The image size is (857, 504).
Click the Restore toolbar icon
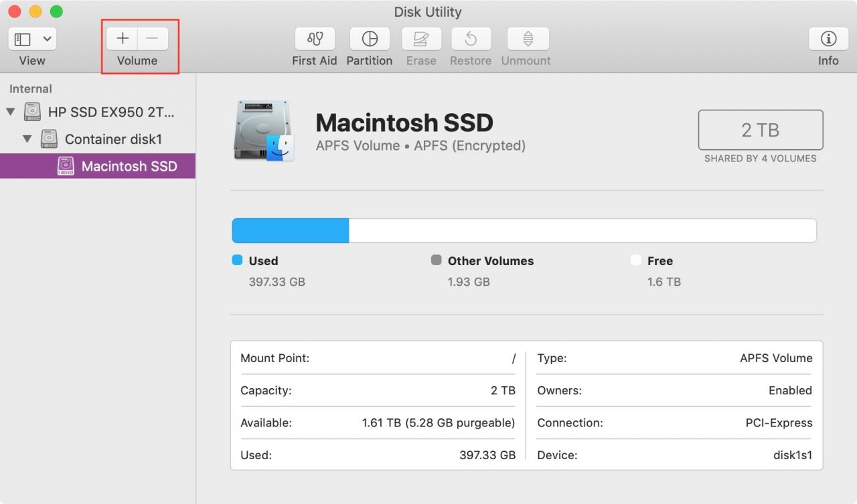tap(471, 39)
